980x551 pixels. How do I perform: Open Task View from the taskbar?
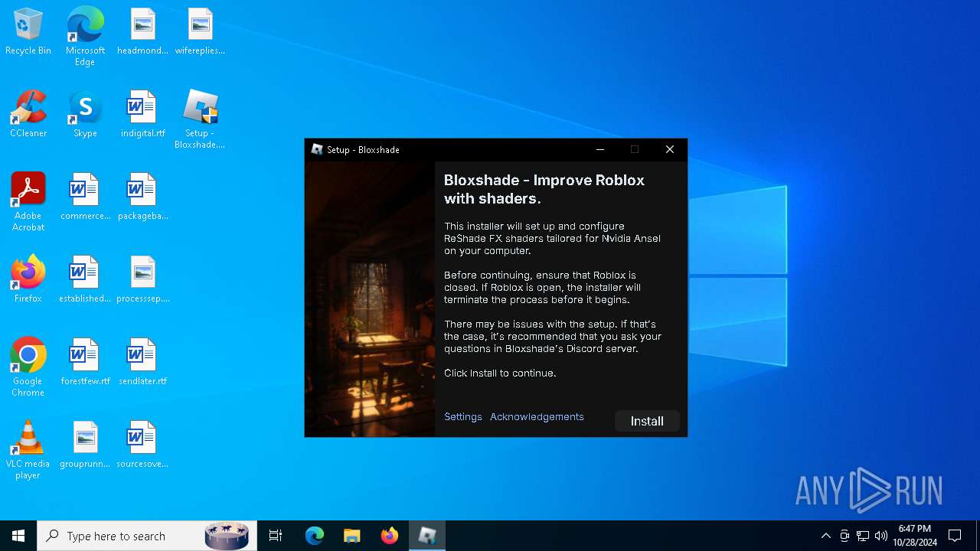[276, 536]
